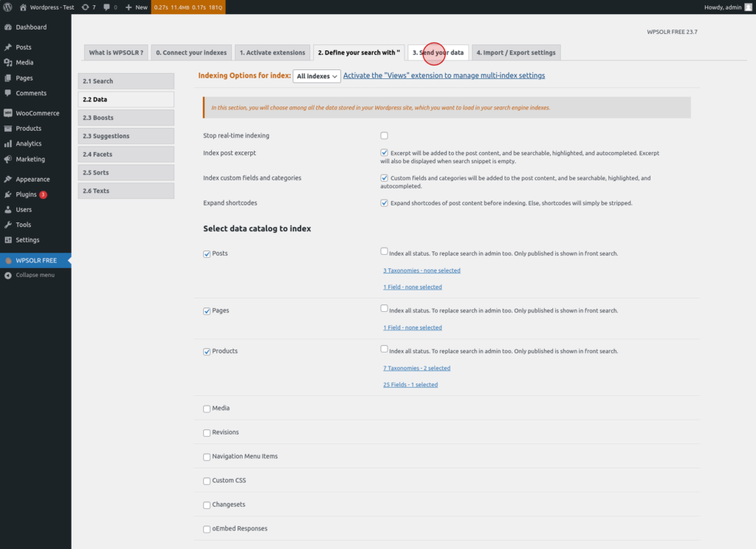The height and width of the screenshot is (549, 756).
Task: Open WooCommerce sidebar icon
Action: pyautogui.click(x=7, y=113)
